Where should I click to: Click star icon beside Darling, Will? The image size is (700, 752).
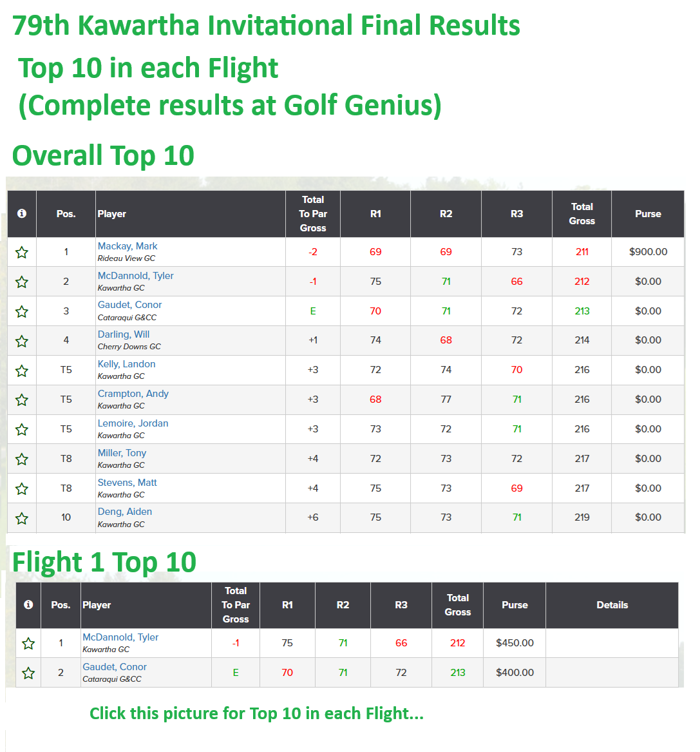[x=21, y=341]
